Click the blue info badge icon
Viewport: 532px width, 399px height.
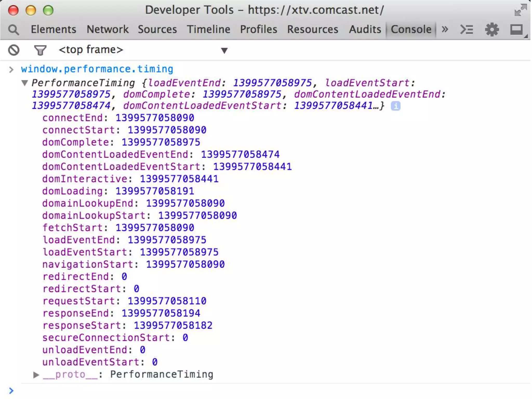pos(395,106)
